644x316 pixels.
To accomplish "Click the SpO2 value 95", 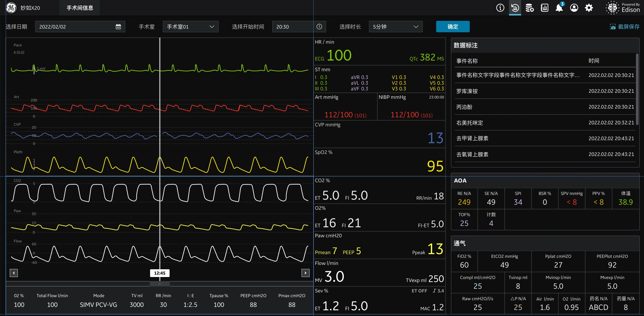I will pyautogui.click(x=435, y=166).
